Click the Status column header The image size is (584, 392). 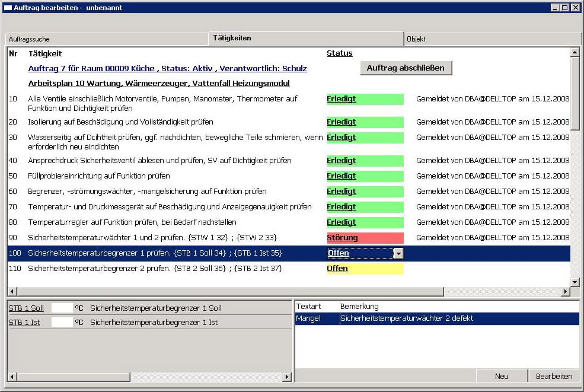click(339, 53)
